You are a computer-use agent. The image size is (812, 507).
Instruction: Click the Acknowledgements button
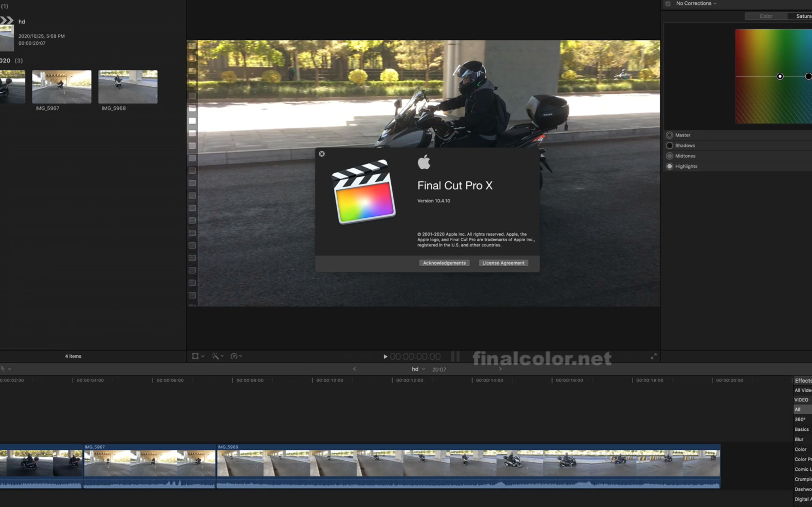444,263
